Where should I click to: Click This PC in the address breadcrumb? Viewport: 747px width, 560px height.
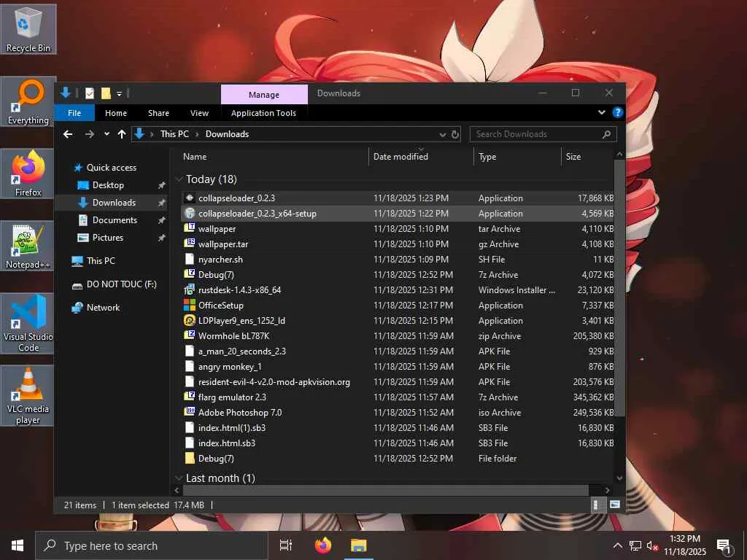click(x=174, y=134)
